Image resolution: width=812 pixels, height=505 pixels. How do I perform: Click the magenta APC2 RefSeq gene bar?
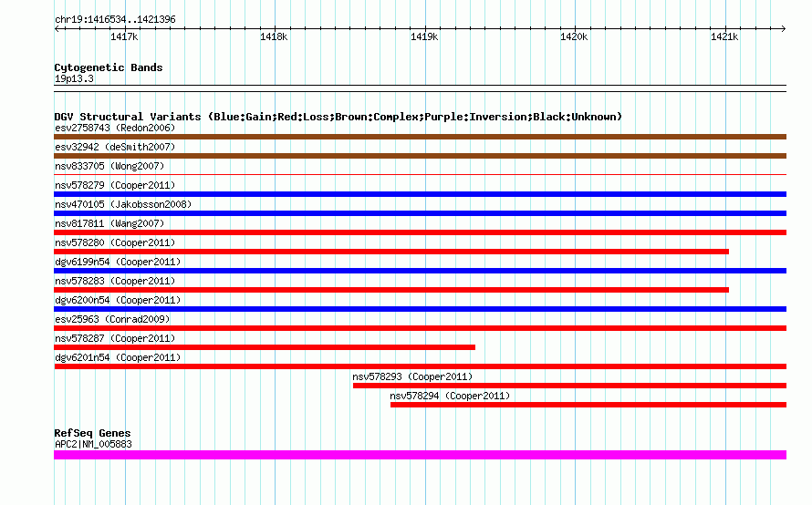420,455
